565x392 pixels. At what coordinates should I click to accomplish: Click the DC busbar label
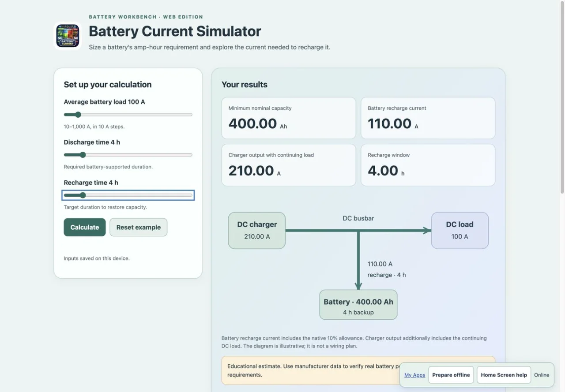(x=358, y=218)
